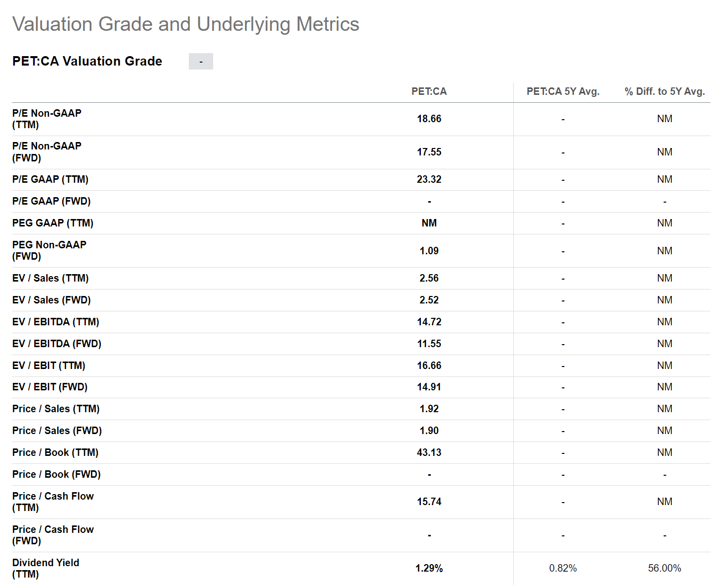Click the PET:CA Valuation Grade badge
This screenshot has height=588, width=715.
pos(201,62)
